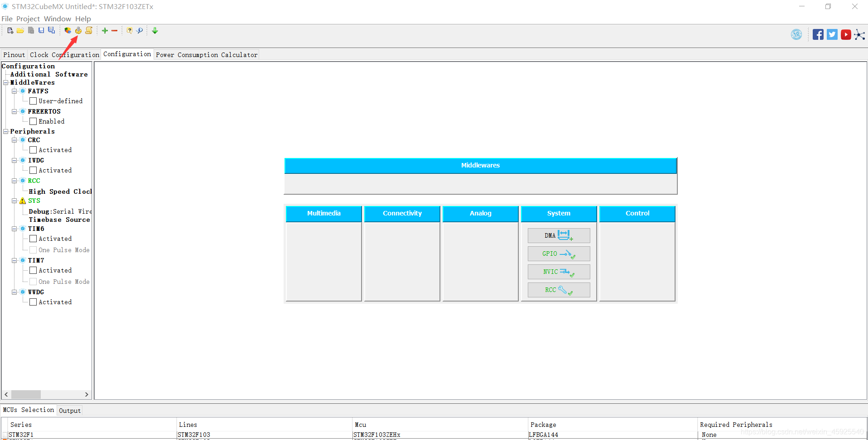Select the STM32F103ZEHx Mcu cell
868x440 pixels.
coord(440,435)
